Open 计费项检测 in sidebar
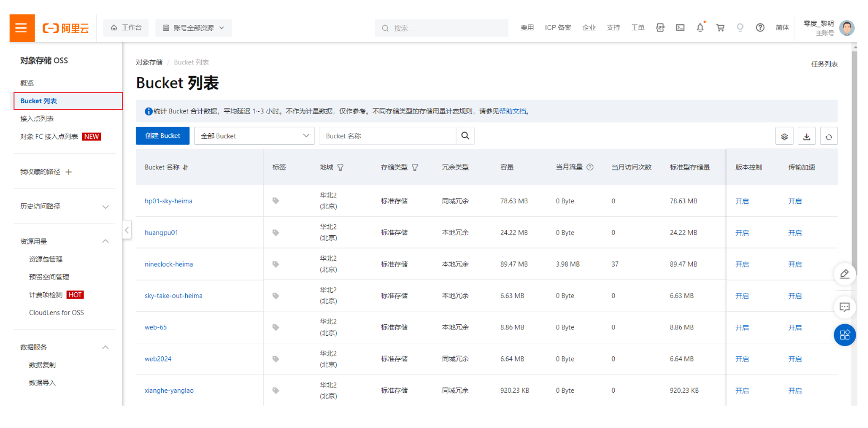Image resolution: width=868 pixels, height=428 pixels. coord(46,295)
